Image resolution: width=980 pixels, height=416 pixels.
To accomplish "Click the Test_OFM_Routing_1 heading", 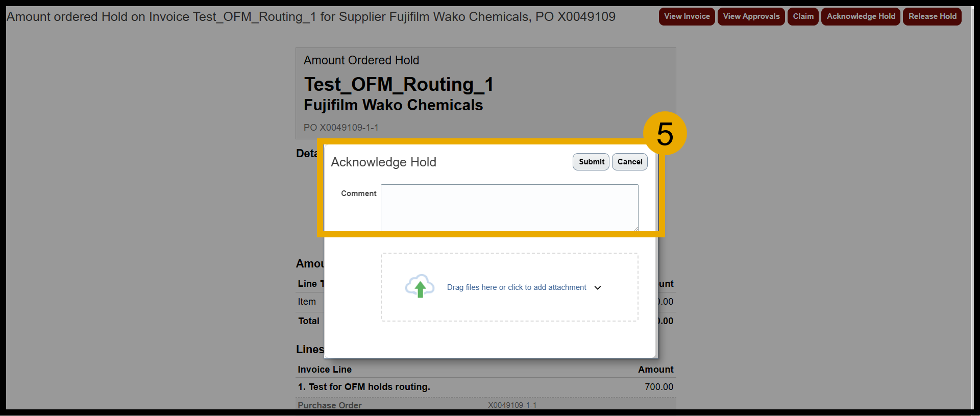I will point(399,85).
